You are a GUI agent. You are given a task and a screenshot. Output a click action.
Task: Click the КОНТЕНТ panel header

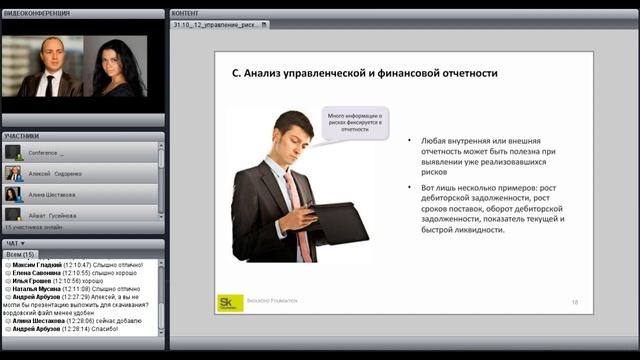tap(404, 13)
